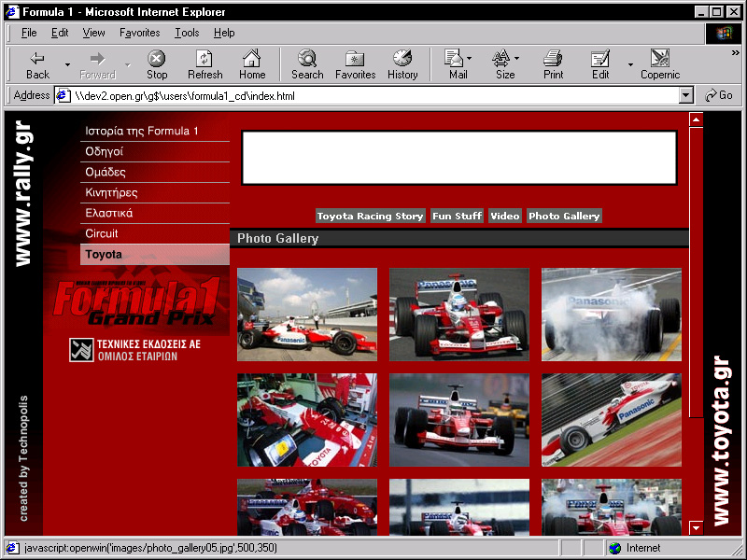
Task: Open the Tools menu
Action: coord(187,33)
